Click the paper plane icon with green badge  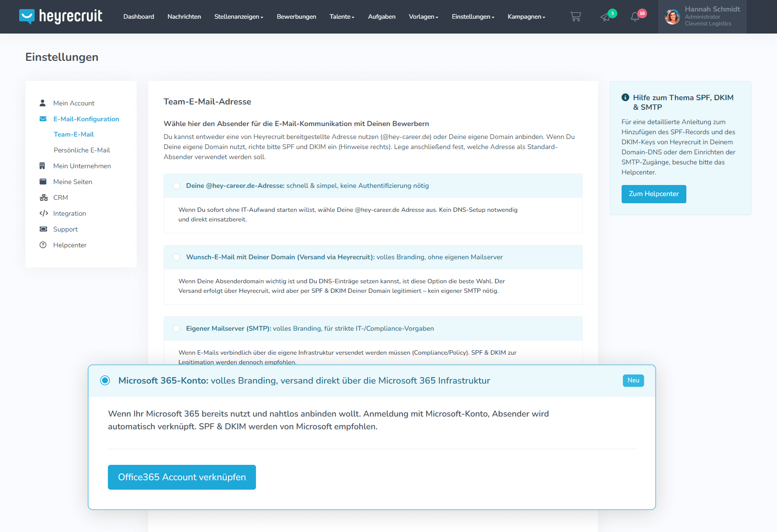point(606,17)
